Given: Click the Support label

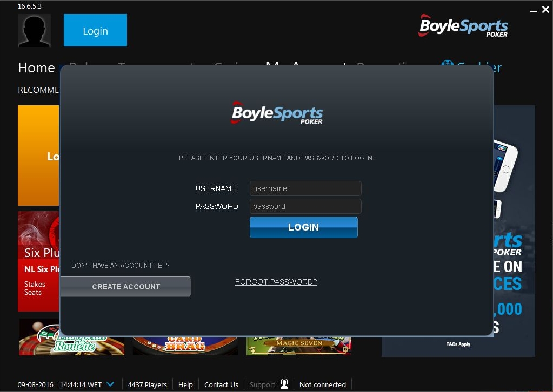Looking at the screenshot, I should point(262,384).
